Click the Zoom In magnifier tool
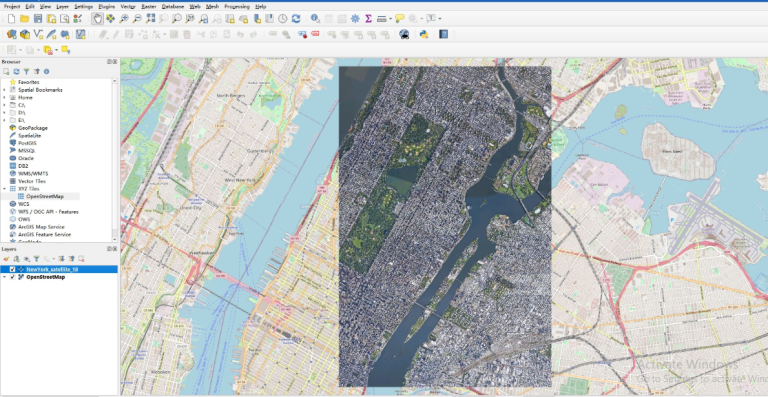 pos(124,19)
